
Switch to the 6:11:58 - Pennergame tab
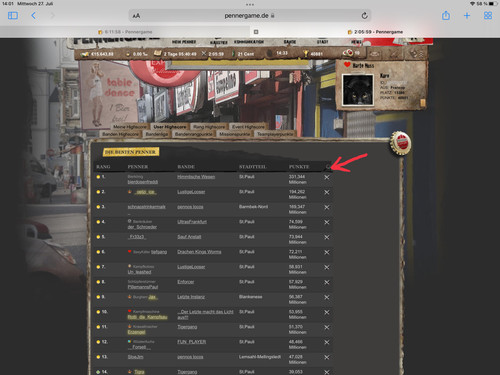pos(125,32)
